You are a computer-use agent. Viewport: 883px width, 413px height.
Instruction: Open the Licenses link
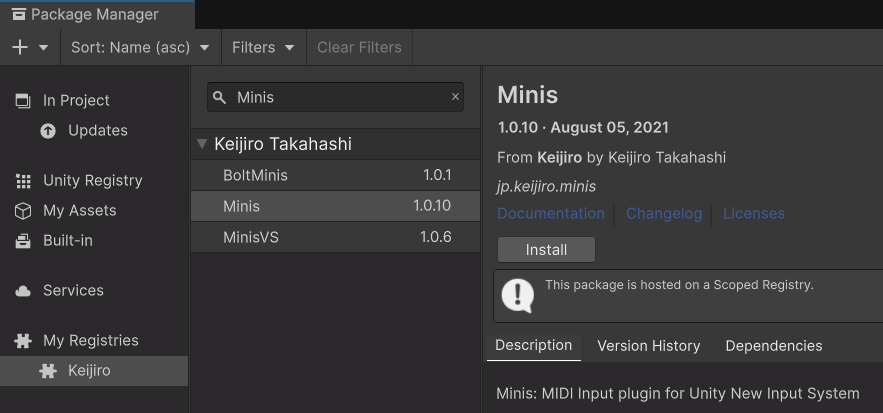(754, 214)
